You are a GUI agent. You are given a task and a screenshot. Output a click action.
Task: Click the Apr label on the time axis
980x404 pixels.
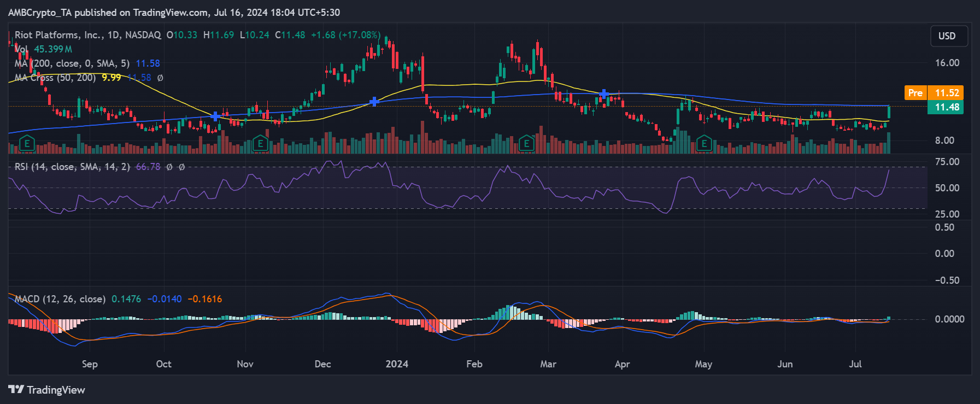[622, 365]
